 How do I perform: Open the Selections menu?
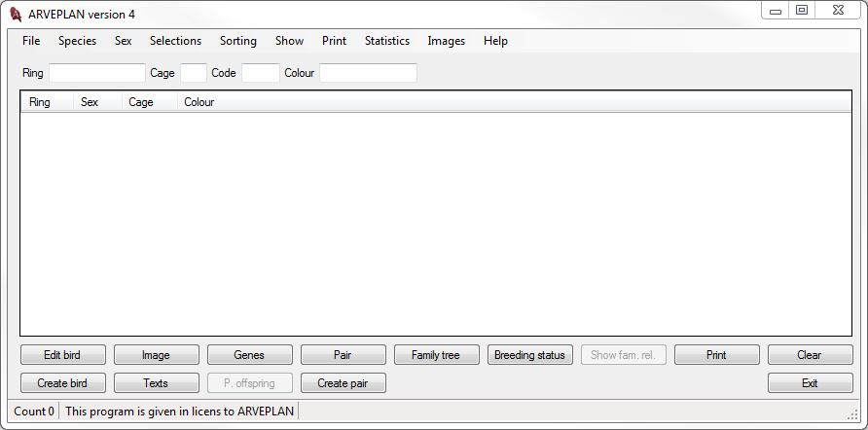pos(175,41)
